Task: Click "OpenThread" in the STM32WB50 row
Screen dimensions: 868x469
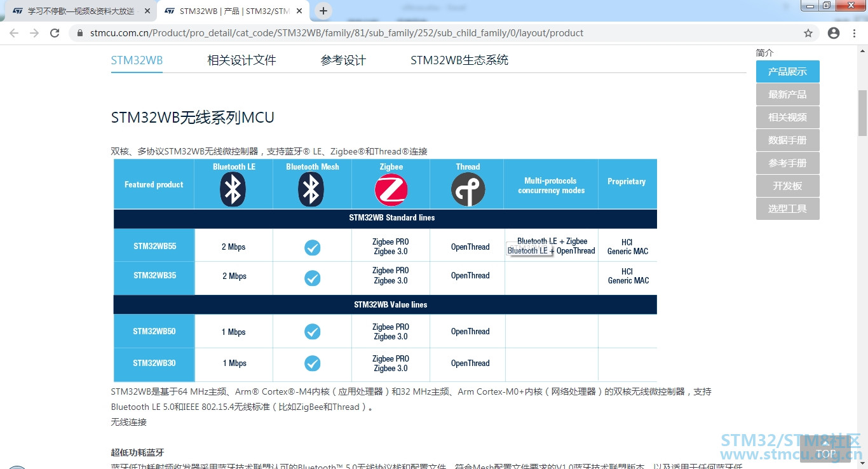Action: 470,332
